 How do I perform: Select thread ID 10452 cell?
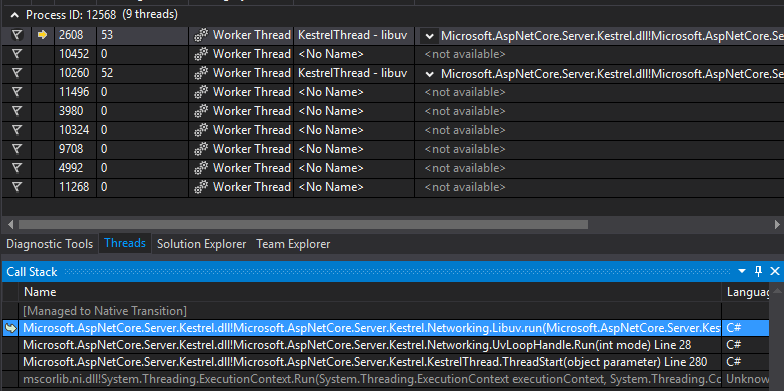(76, 54)
